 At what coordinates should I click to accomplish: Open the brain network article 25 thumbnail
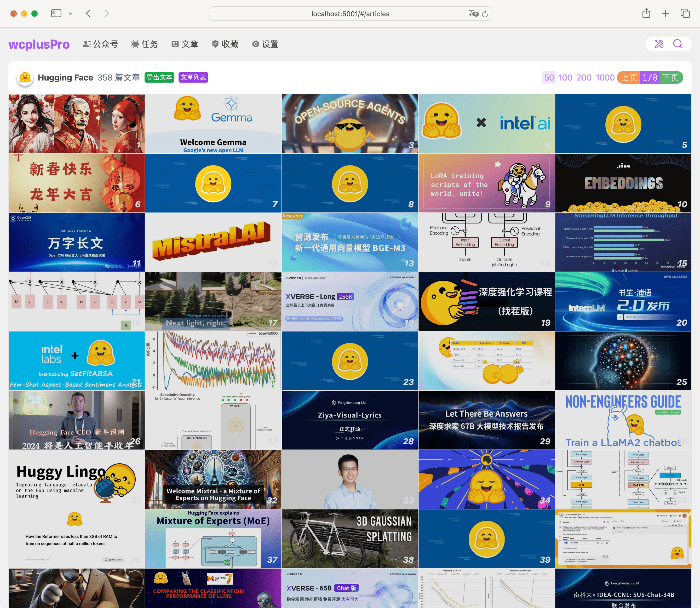[623, 361]
